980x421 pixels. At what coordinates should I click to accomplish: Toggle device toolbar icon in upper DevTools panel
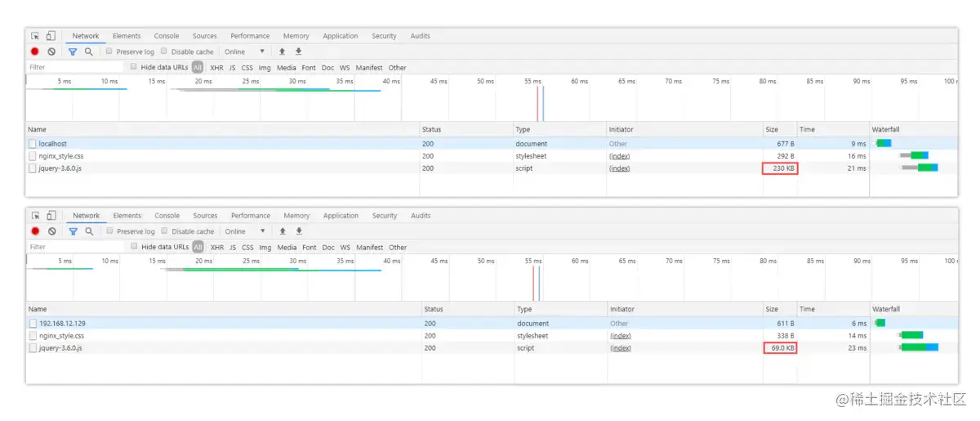click(x=51, y=36)
